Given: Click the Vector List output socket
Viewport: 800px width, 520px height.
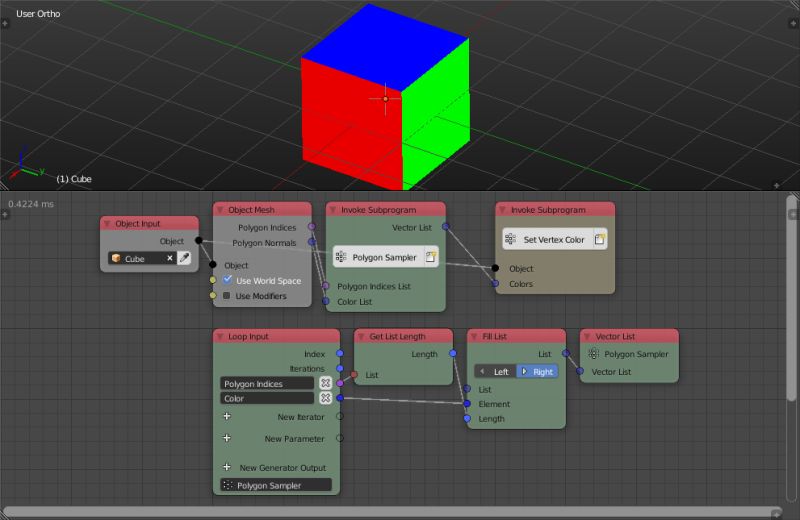Looking at the screenshot, I should click(x=446, y=227).
